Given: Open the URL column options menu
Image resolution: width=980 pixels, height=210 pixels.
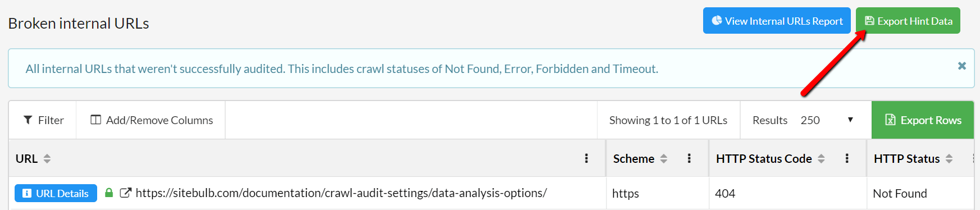Looking at the screenshot, I should (586, 158).
